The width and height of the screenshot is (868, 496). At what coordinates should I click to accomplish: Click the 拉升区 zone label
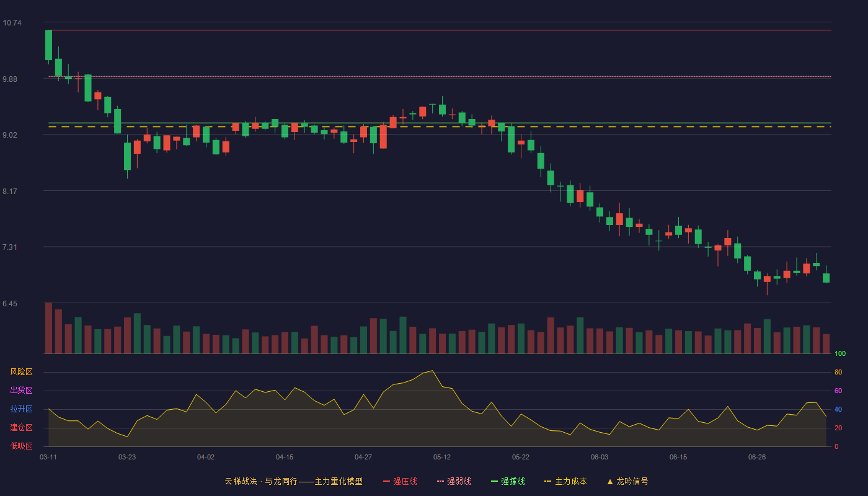(x=21, y=409)
